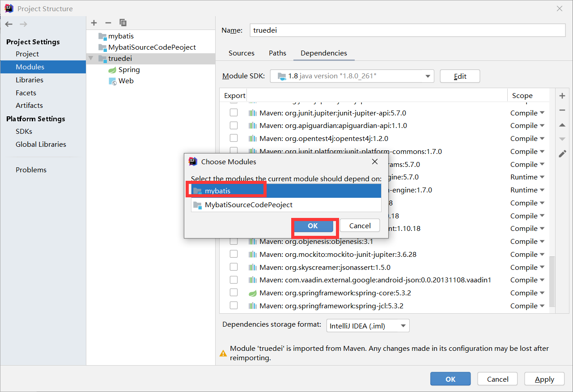Switch to the Dependencies tab
Image resolution: width=573 pixels, height=392 pixels.
click(x=324, y=53)
